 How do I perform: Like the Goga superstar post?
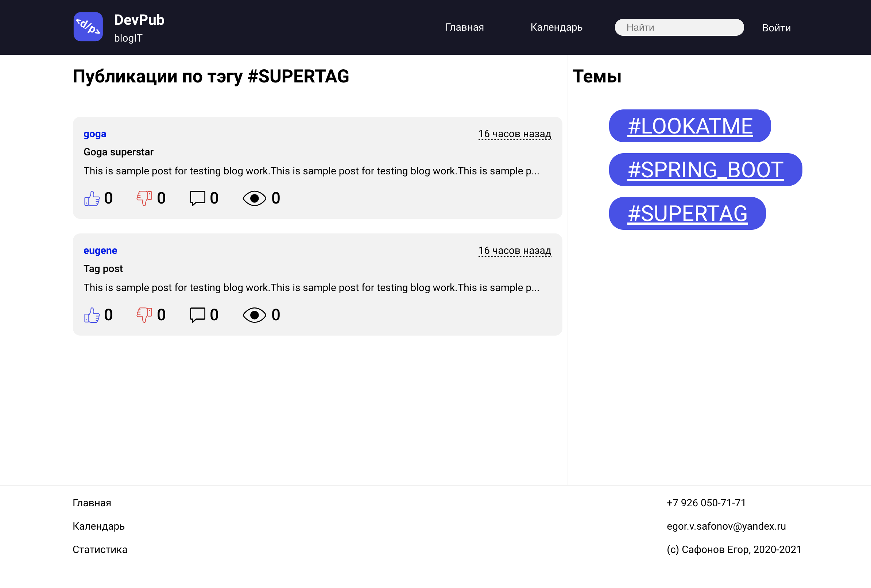[x=92, y=198]
